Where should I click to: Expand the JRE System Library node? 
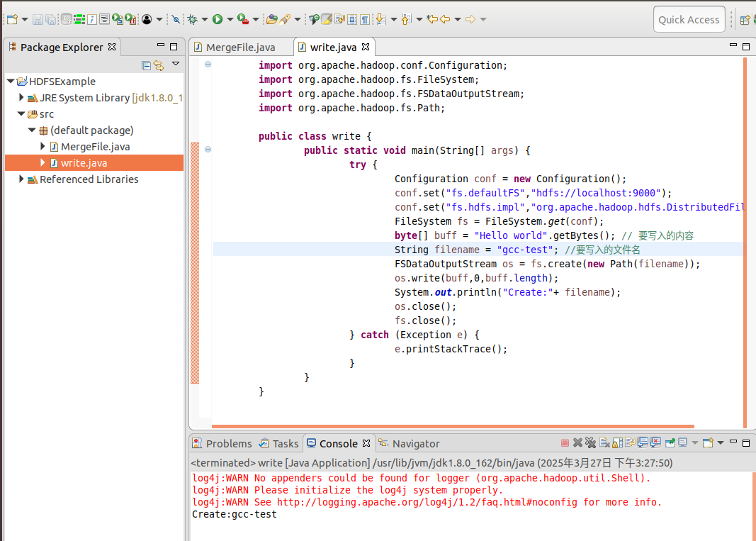(22, 98)
